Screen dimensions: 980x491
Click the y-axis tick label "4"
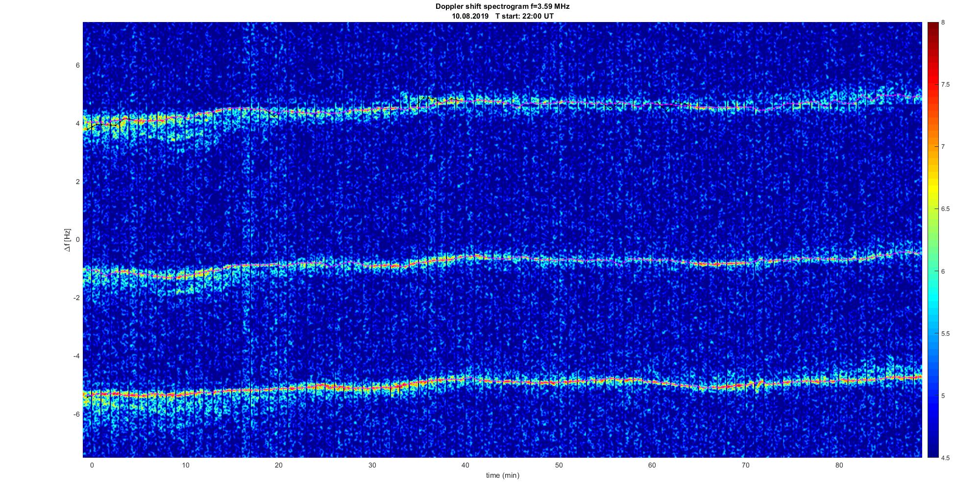pyautogui.click(x=77, y=124)
